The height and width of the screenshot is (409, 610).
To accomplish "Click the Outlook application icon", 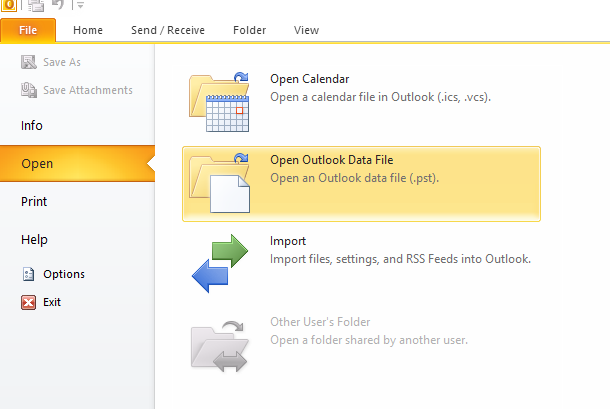I will (x=8, y=5).
